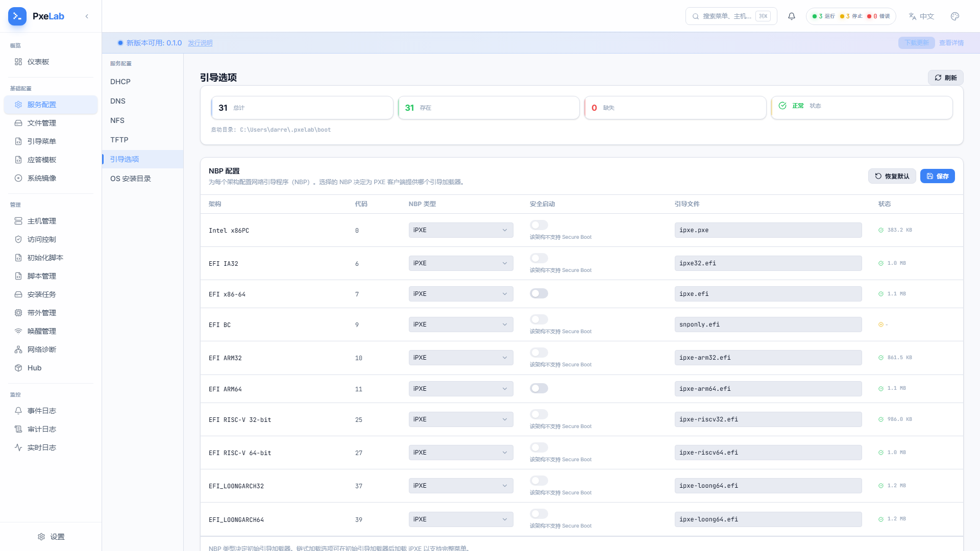Screen dimensions: 980x551
Task: Click the Hub cube icon
Action: click(18, 368)
